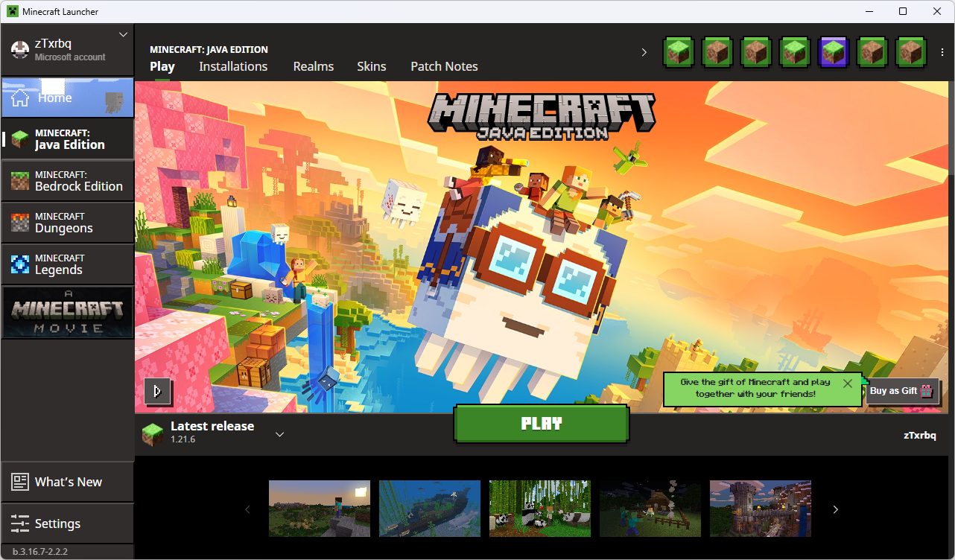Open the three-dot more options menu
This screenshot has width=955, height=560.
942,52
